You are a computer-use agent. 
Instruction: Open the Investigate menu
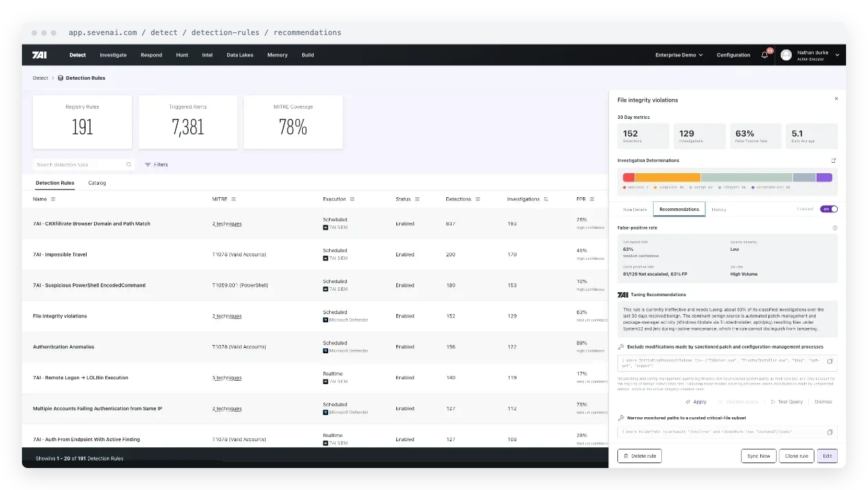[x=113, y=55]
